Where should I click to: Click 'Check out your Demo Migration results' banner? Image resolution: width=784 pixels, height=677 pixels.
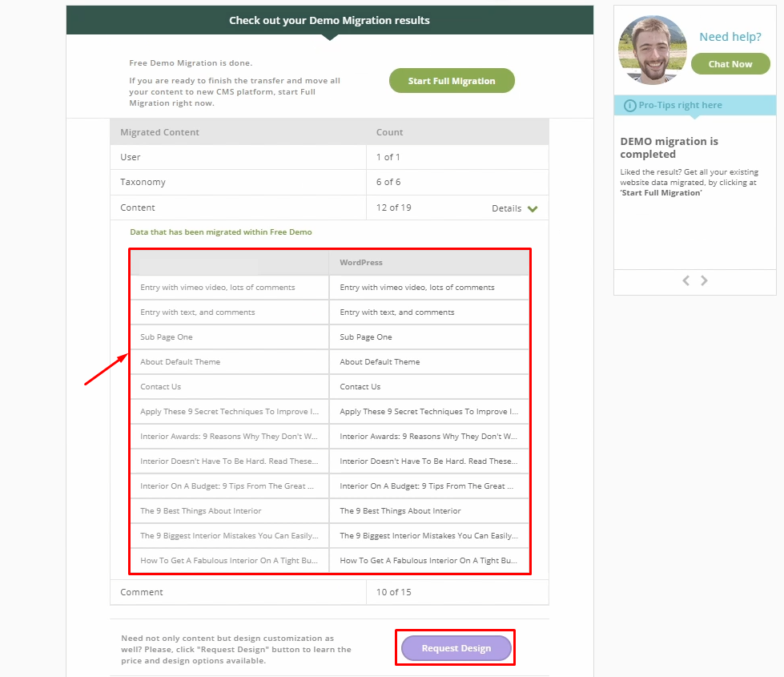329,21
